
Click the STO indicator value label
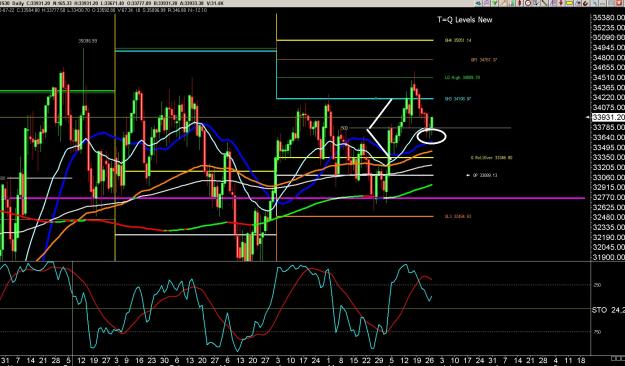(608, 309)
